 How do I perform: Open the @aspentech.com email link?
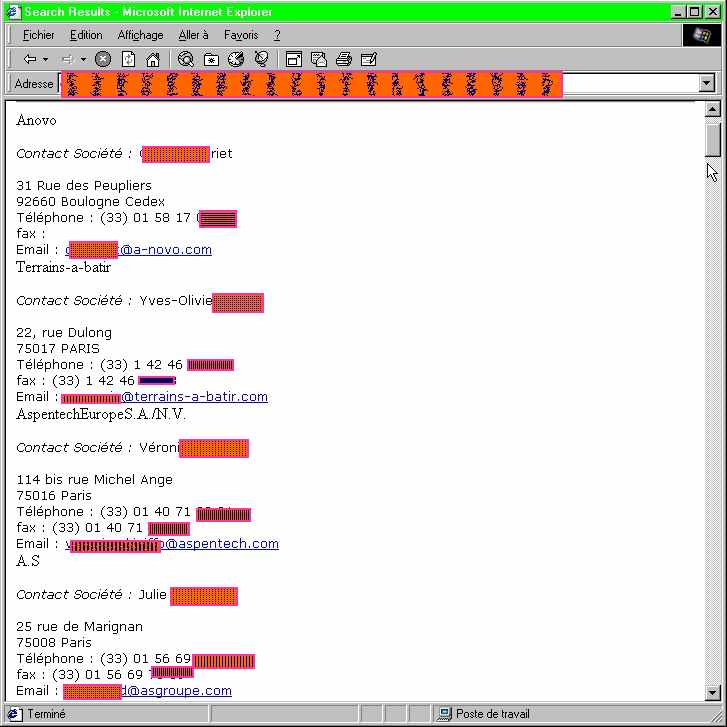(x=172, y=544)
